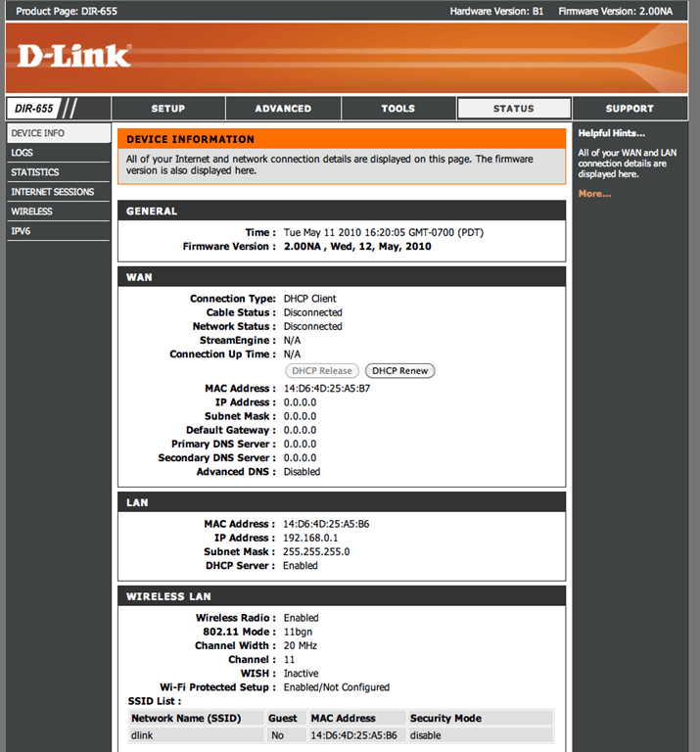This screenshot has width=700, height=752.
Task: Click the 'disable' security mode cell
Action: point(481,735)
